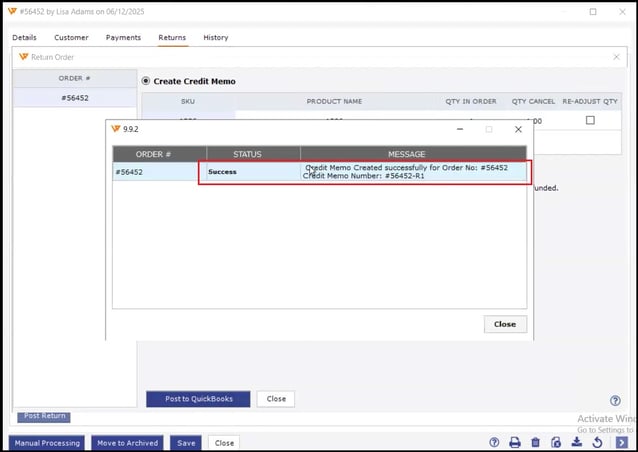The height and width of the screenshot is (452, 638).
Task: Select the Success result row message
Action: [x=412, y=172]
